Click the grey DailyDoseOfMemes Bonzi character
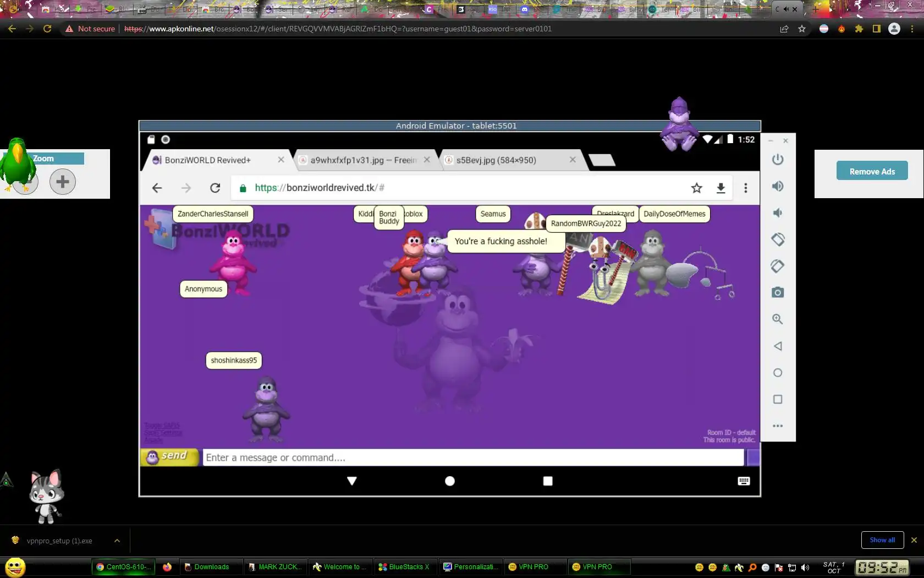The image size is (924, 578). [652, 263]
